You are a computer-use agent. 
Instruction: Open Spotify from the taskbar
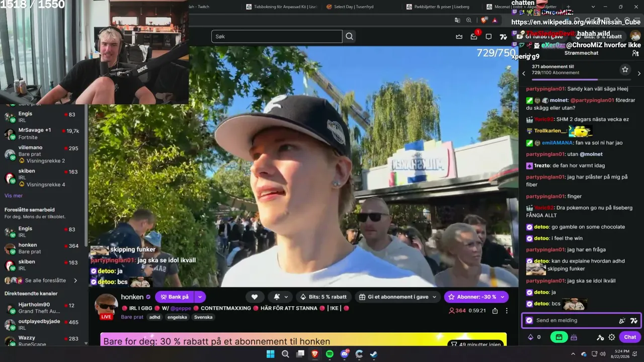click(330, 354)
